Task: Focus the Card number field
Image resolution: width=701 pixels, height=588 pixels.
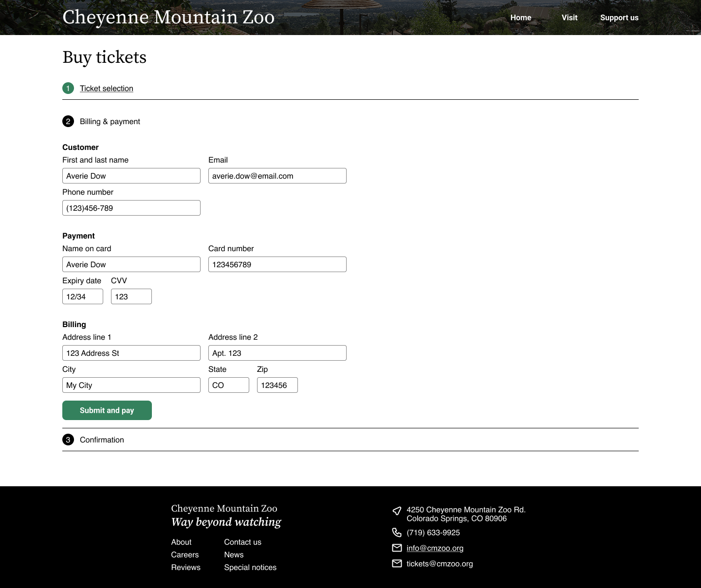Action: [x=277, y=264]
